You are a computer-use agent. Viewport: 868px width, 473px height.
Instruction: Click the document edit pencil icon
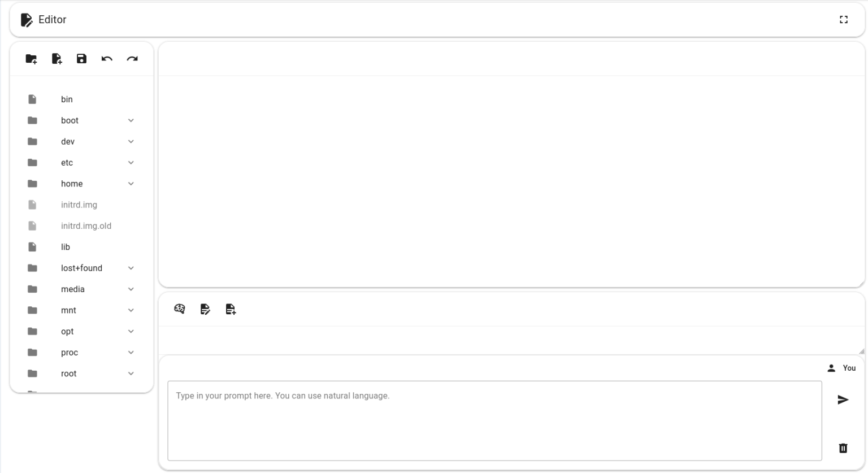click(205, 309)
